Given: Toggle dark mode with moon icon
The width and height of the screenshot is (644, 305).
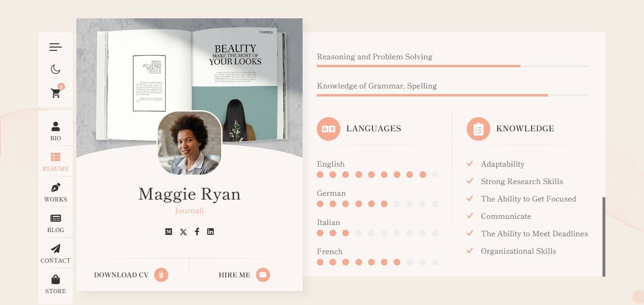Looking at the screenshot, I should pos(56,70).
